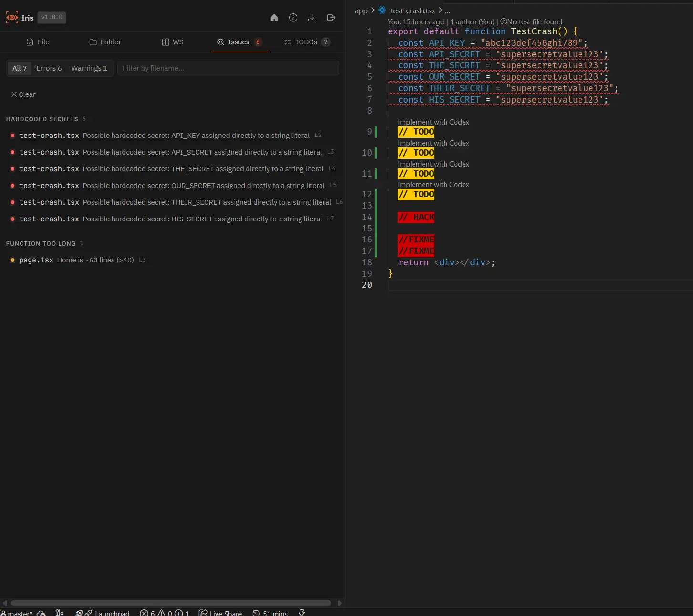Click the No test file found codelens
Screen dimensions: 693x616
click(531, 22)
